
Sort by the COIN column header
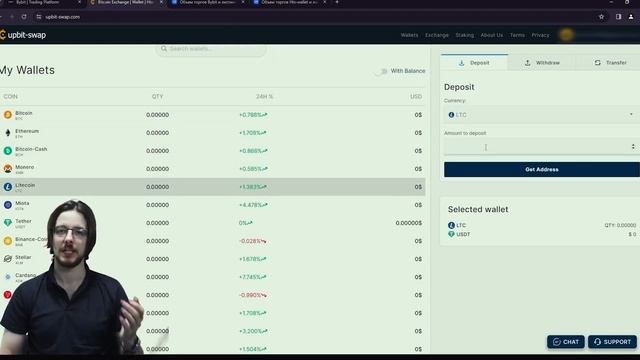(11, 96)
